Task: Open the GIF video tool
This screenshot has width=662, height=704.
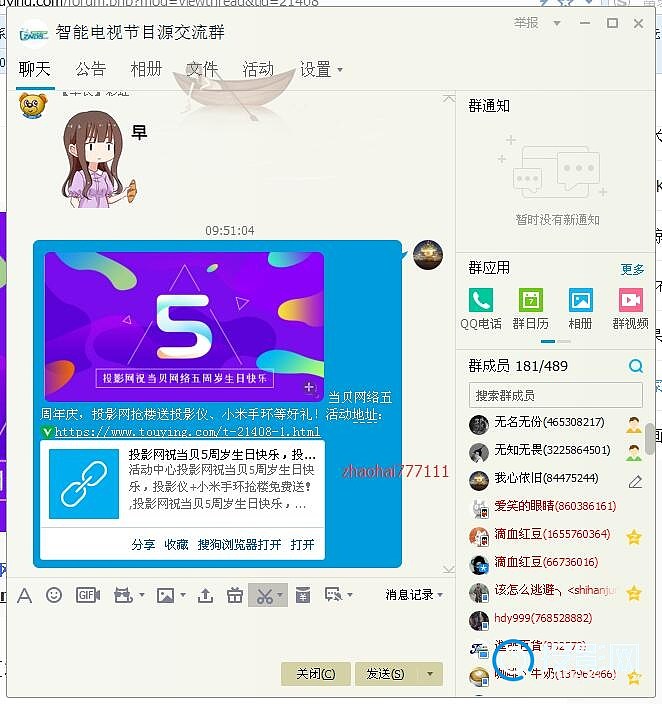Action: point(88,595)
